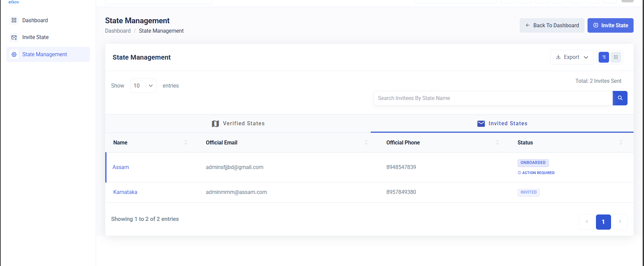Viewport: 644px width, 266px height.
Task: Focus the Search Invitees By State Name field
Action: coord(493,98)
